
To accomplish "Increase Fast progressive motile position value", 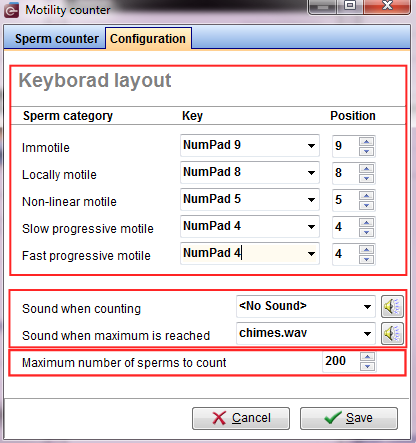I will click(367, 250).
